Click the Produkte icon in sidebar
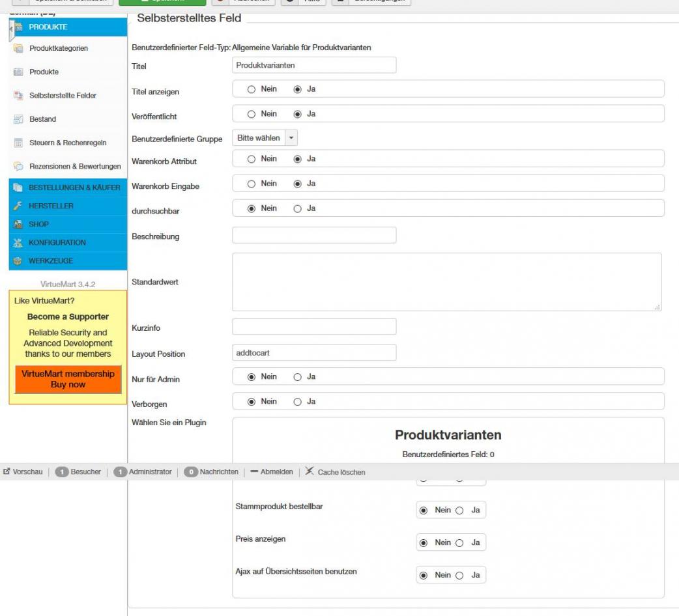Viewport: 679px width, 616px height. click(18, 72)
